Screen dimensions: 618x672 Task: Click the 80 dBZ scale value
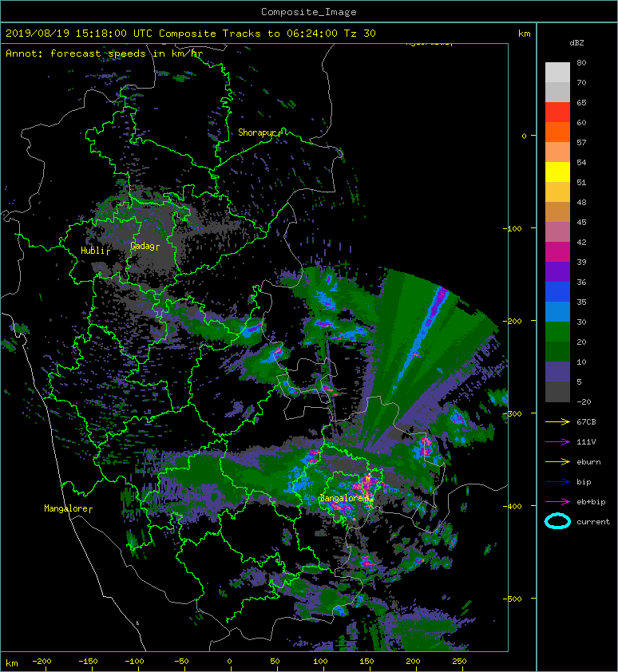click(x=581, y=62)
